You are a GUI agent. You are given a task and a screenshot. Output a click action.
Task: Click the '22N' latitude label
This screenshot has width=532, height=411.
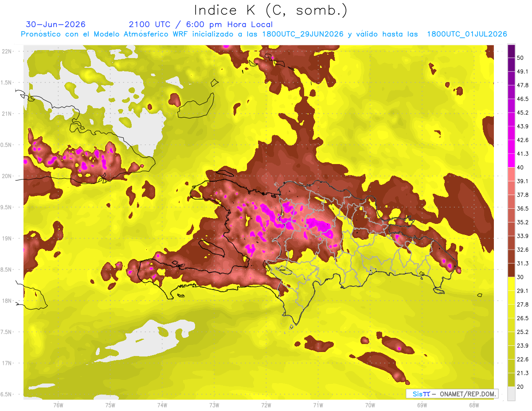point(7,51)
